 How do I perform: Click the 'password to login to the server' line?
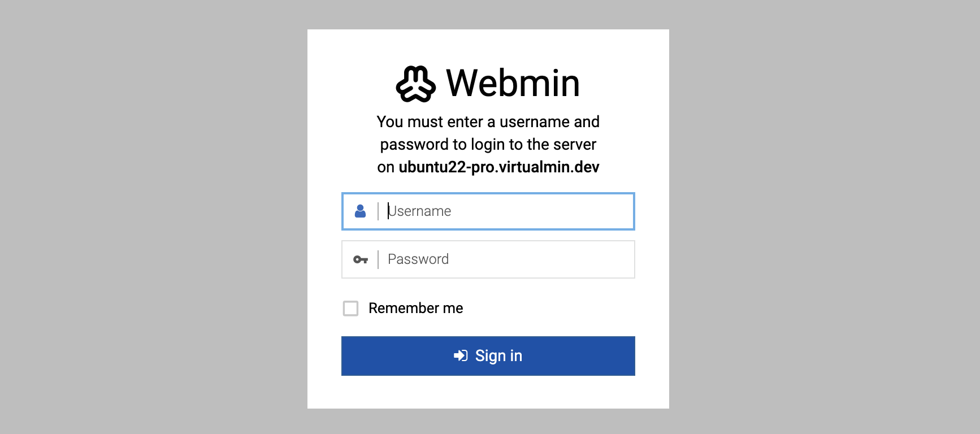click(488, 145)
